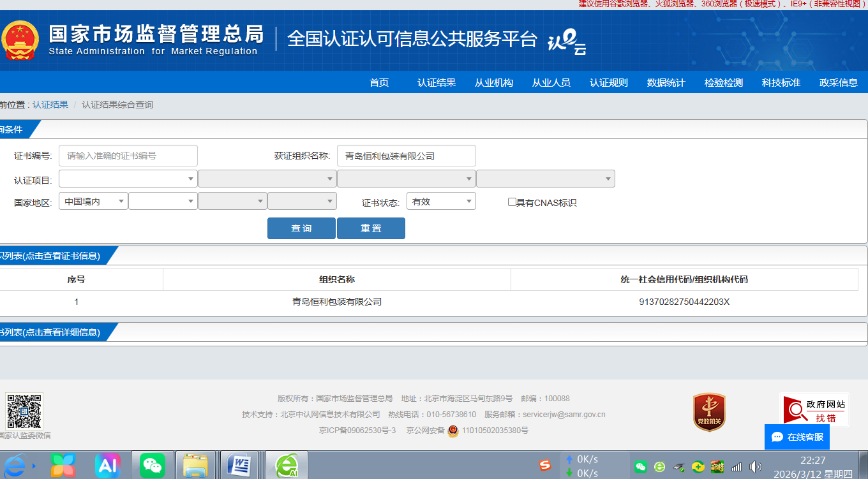Click the 序号 column header
The width and height of the screenshot is (868, 479).
coord(76,279)
